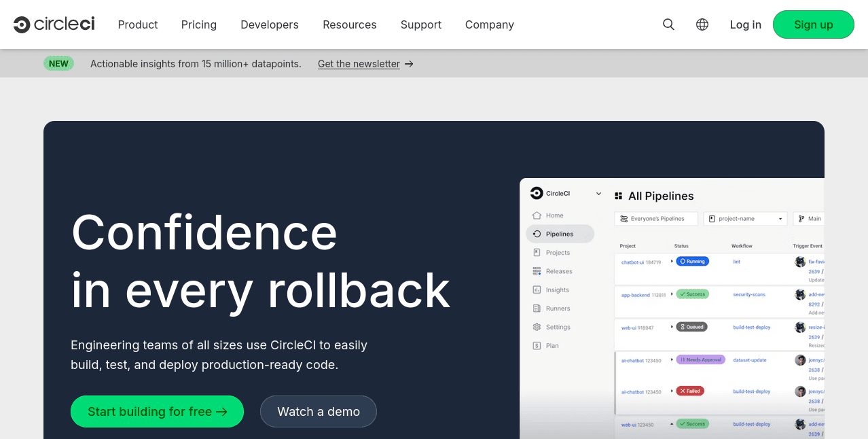
Task: Open the Main branch selector
Action: point(808,219)
